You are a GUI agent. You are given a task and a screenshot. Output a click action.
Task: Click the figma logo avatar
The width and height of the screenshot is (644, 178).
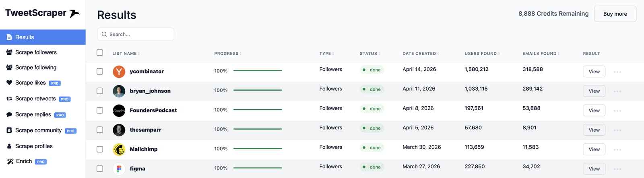tap(119, 169)
